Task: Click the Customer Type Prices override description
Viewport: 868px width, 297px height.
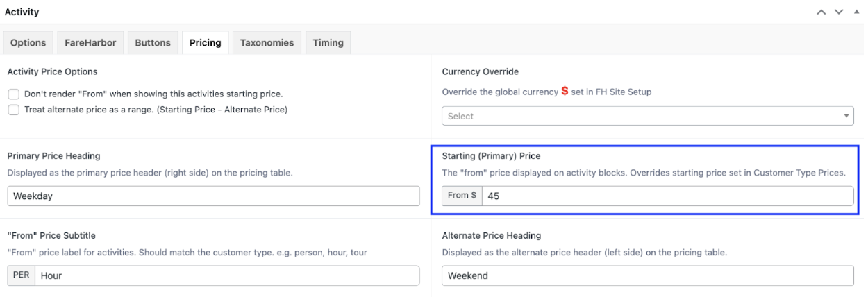Action: pos(643,173)
